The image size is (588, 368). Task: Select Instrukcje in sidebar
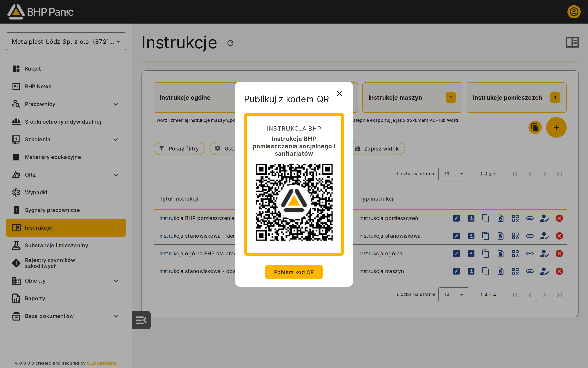[66, 228]
